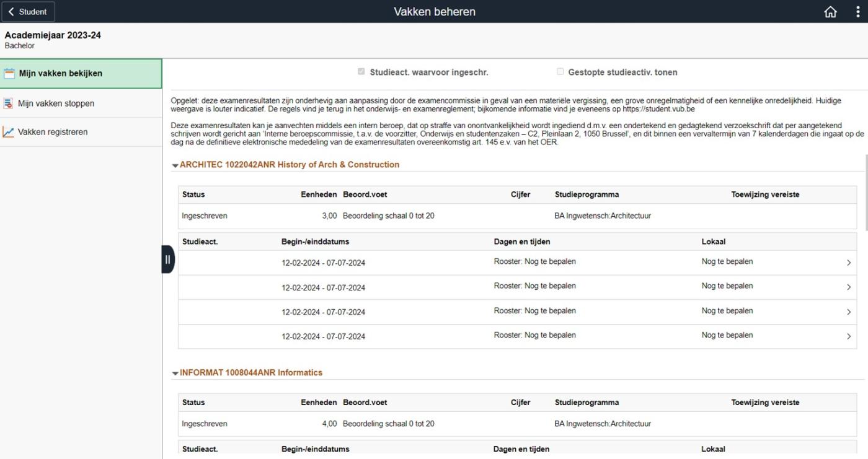Toggle the Studieact. waarvoor ingeschr. checkbox
The image size is (868, 459).
tap(361, 72)
